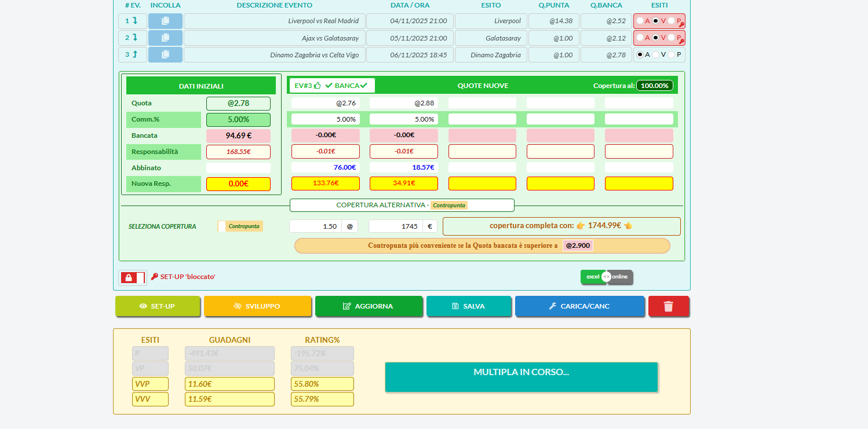Open the CARICA/CANC options
Image resolution: width=868 pixels, height=429 pixels.
[x=579, y=306]
